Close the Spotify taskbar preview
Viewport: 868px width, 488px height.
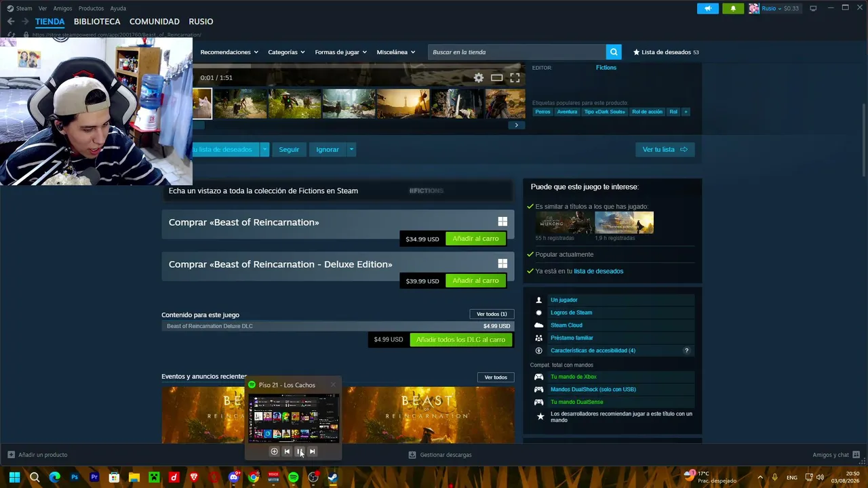(333, 385)
